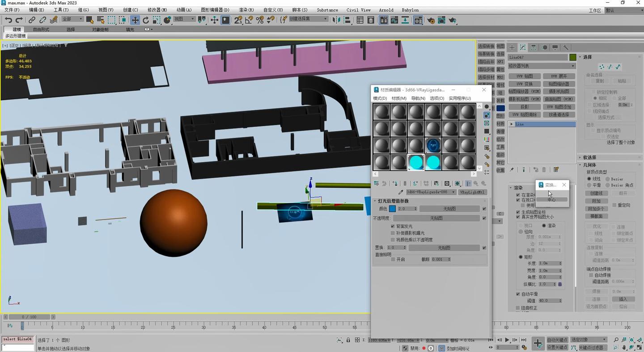Click the Pin Stack icon
The width and height of the screenshot is (644, 352).
[512, 170]
